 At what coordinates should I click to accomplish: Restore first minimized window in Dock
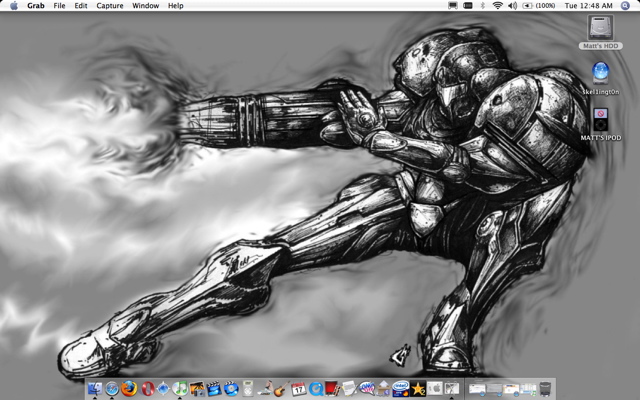pyautogui.click(x=477, y=388)
